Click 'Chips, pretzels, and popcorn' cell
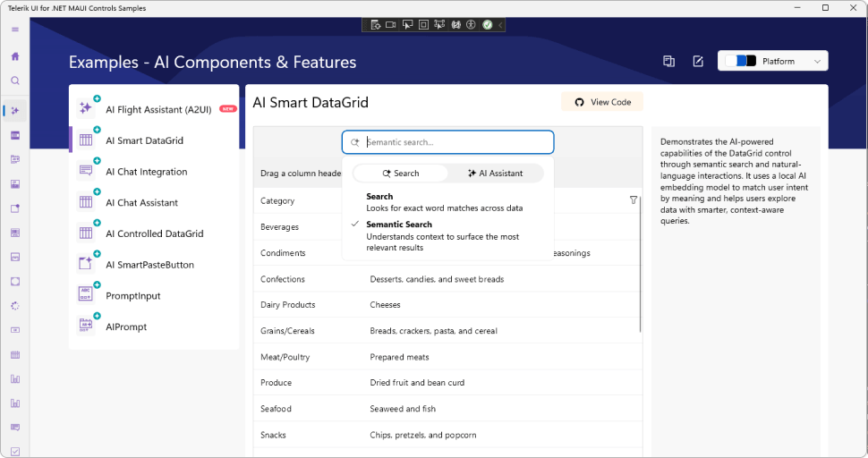Viewport: 868px width, 458px height. coord(423,435)
